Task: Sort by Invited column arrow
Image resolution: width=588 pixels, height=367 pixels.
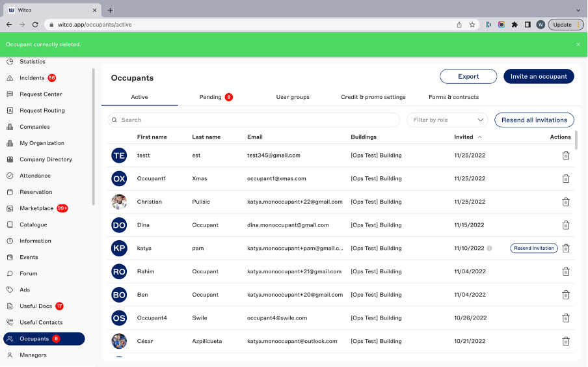Action: (479, 137)
